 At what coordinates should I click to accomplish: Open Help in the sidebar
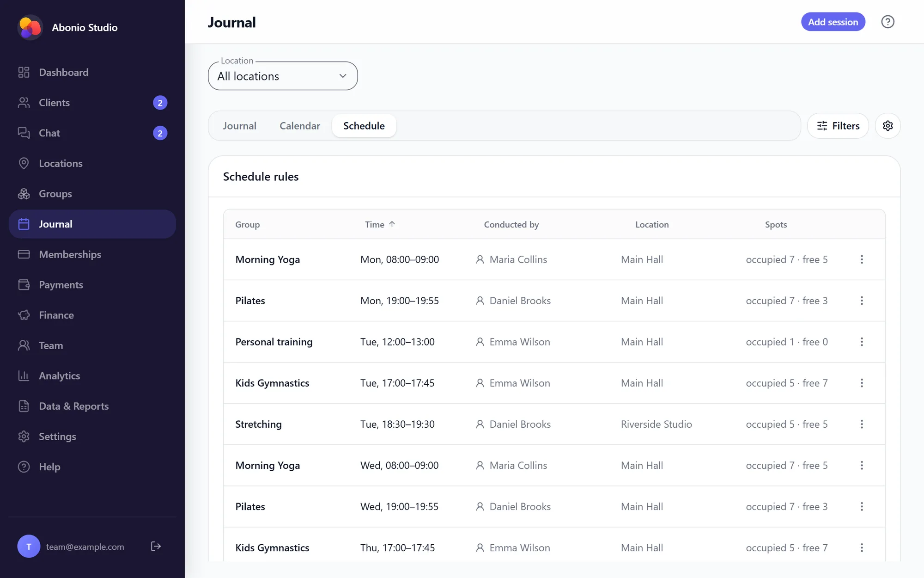92,467
